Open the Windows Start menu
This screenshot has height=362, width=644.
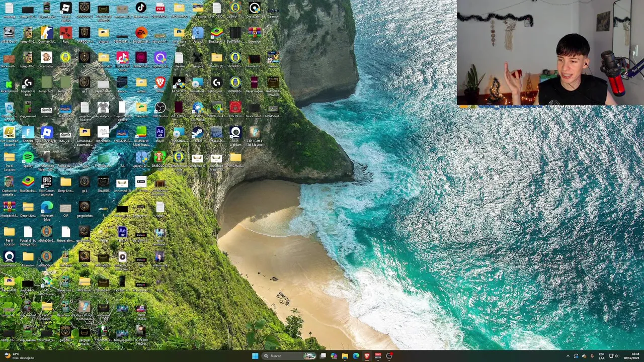click(255, 356)
